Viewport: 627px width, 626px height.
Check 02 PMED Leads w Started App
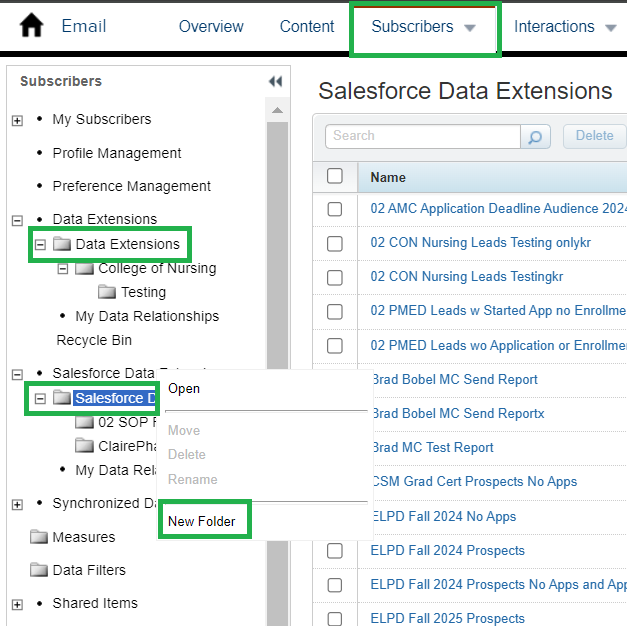pos(335,312)
